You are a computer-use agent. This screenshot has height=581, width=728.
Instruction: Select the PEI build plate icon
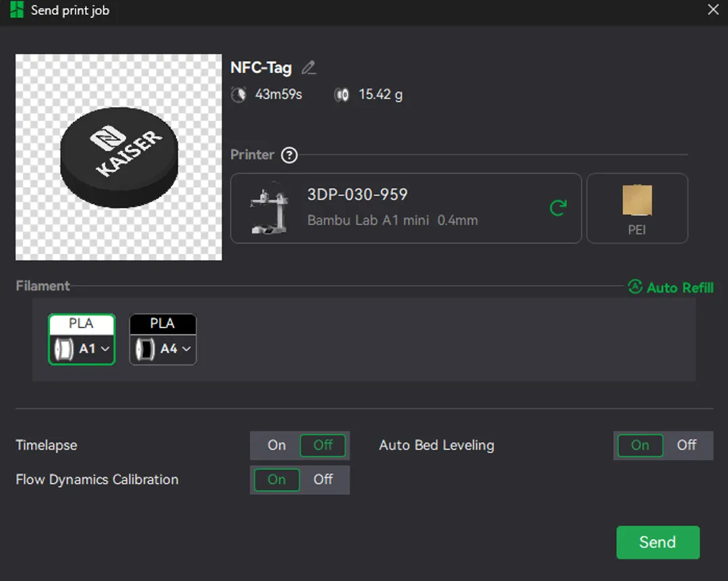tap(637, 200)
